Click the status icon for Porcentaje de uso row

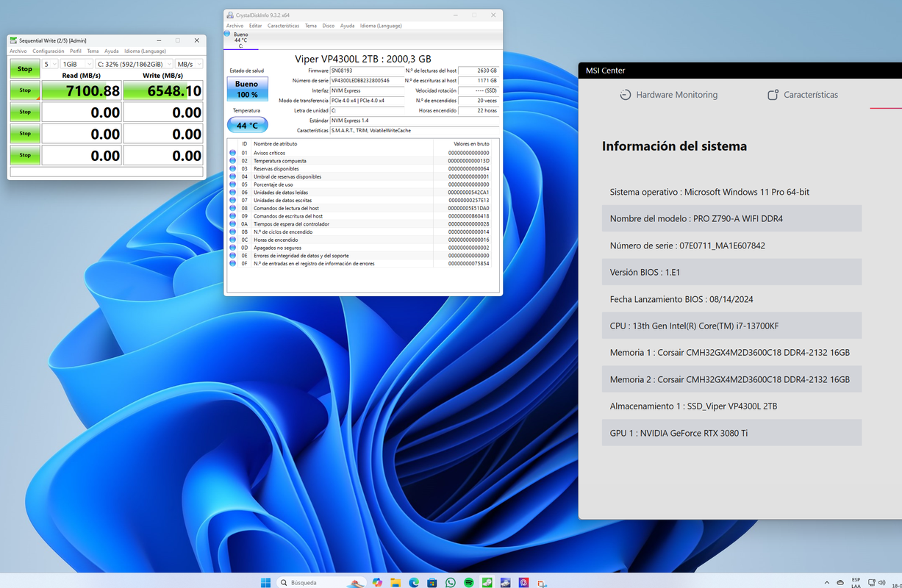click(x=233, y=184)
